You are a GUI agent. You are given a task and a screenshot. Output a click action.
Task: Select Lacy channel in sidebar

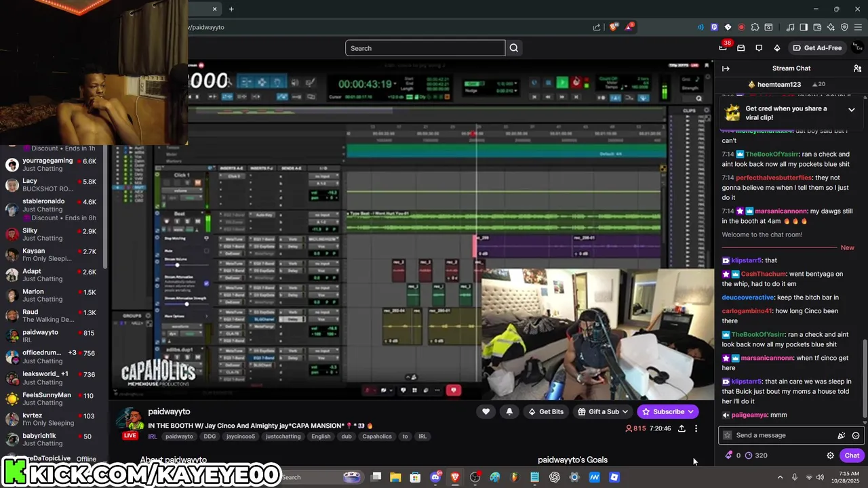point(52,185)
